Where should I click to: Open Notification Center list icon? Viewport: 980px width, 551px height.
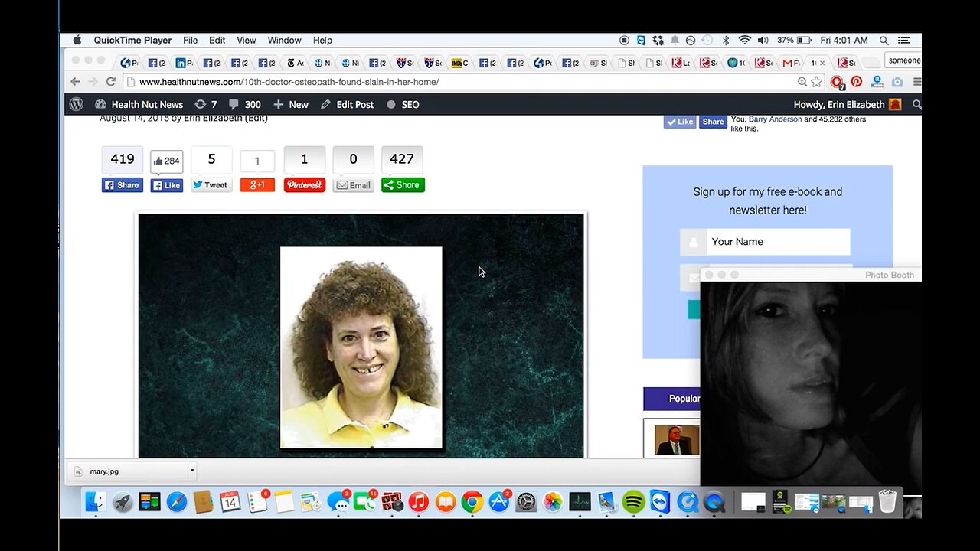904,41
